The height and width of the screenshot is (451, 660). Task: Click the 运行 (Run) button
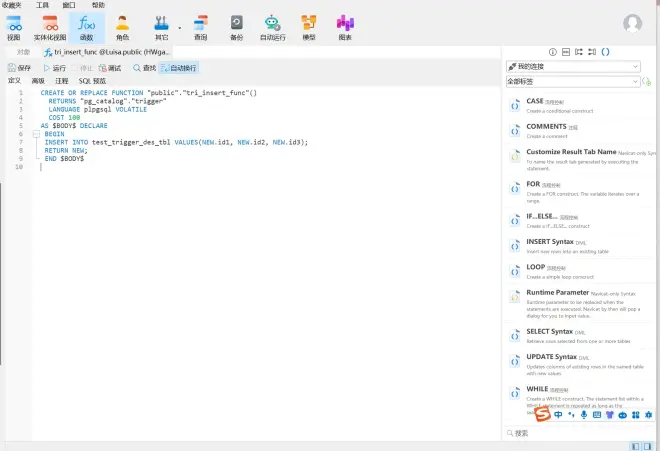pos(55,68)
